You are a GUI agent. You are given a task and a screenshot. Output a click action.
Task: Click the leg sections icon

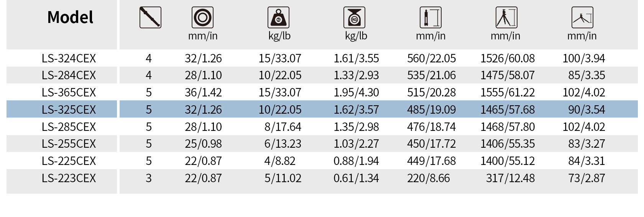coord(150,18)
